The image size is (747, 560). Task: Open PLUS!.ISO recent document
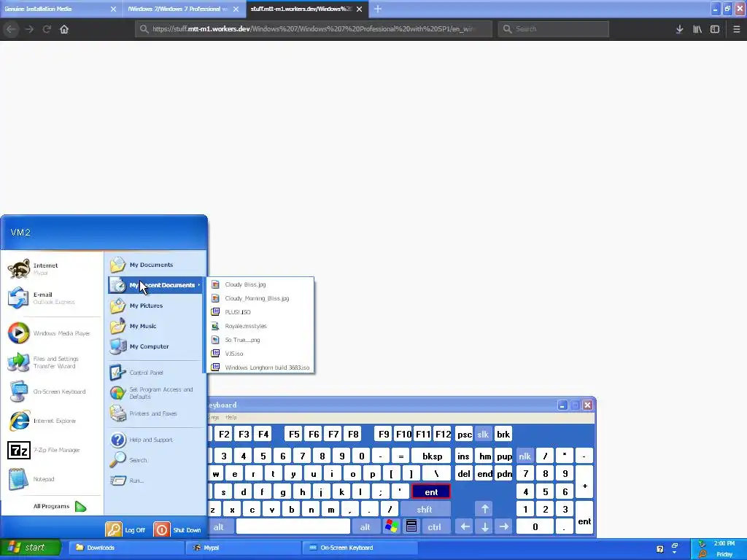coord(260,312)
